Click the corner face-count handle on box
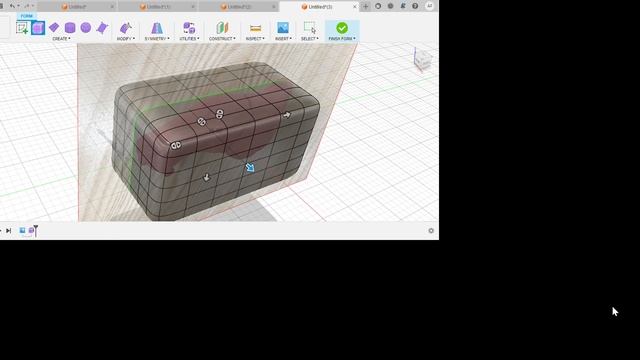 click(x=176, y=145)
